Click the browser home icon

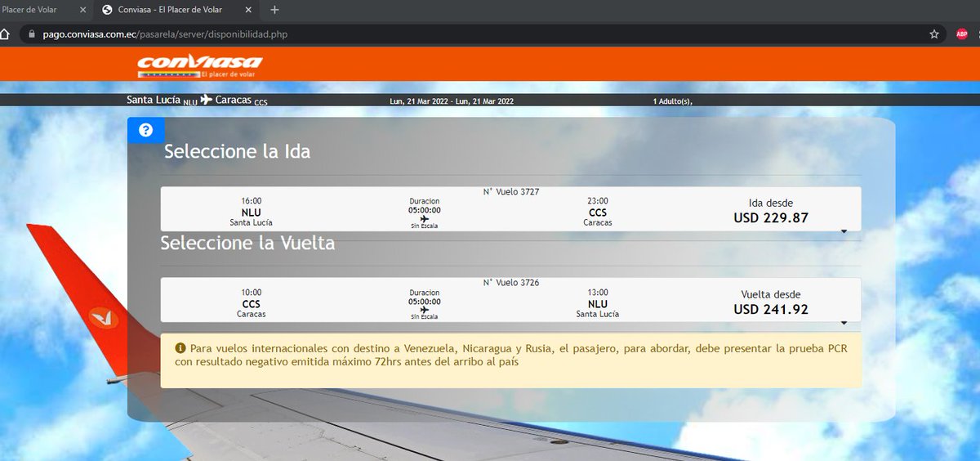[5, 34]
